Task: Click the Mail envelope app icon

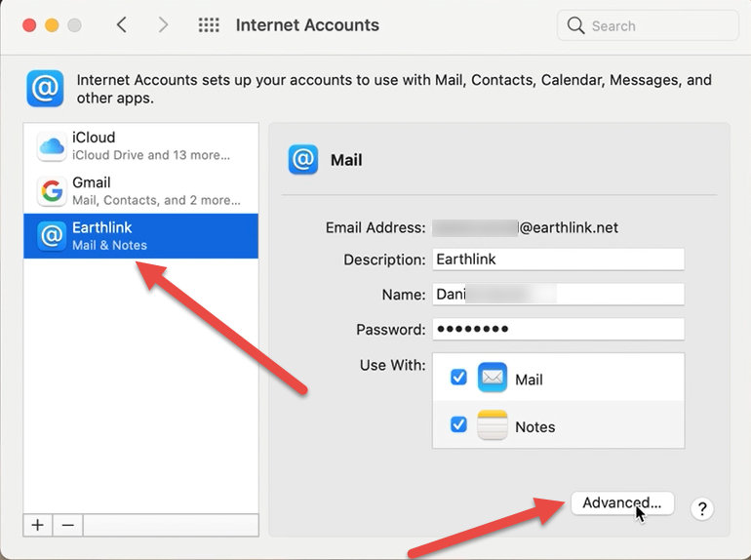Action: pyautogui.click(x=493, y=378)
